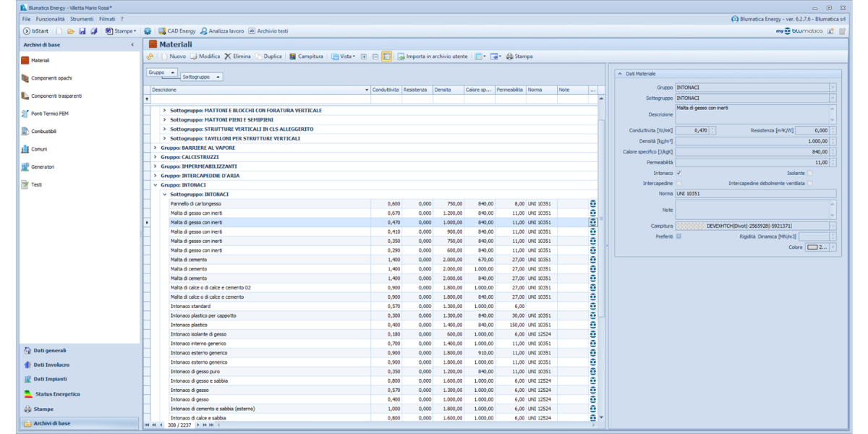Click Elimina to delete the selected material
The image size is (868, 434).
coord(237,56)
